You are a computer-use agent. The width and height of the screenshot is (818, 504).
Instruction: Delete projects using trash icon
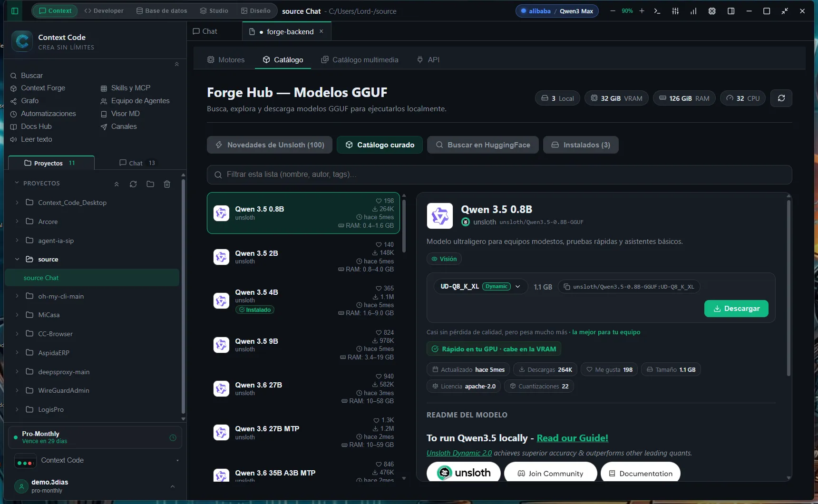coord(167,184)
